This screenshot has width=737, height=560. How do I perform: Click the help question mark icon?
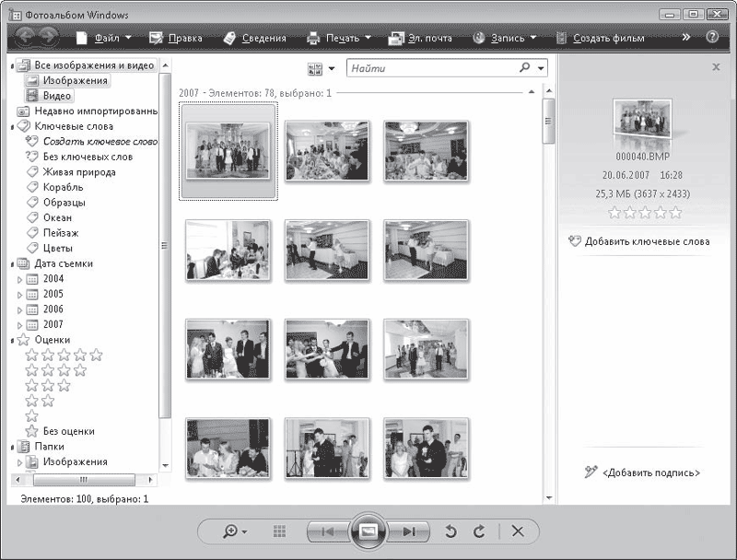coord(712,38)
